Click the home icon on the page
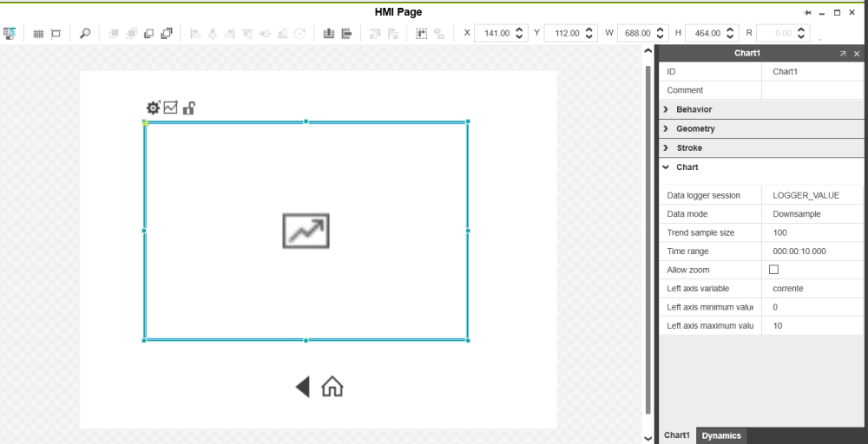The image size is (868, 444). pyautogui.click(x=332, y=387)
